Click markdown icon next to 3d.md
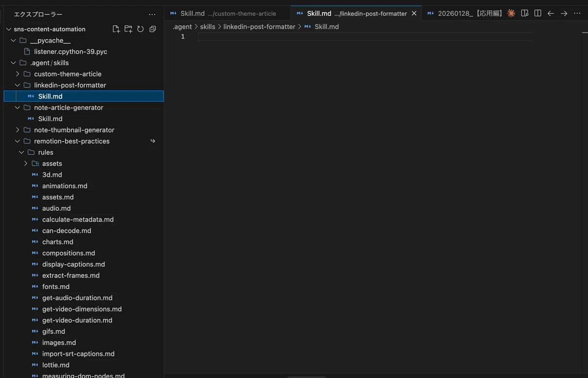Viewport: 588px width, 378px height. pyautogui.click(x=35, y=175)
